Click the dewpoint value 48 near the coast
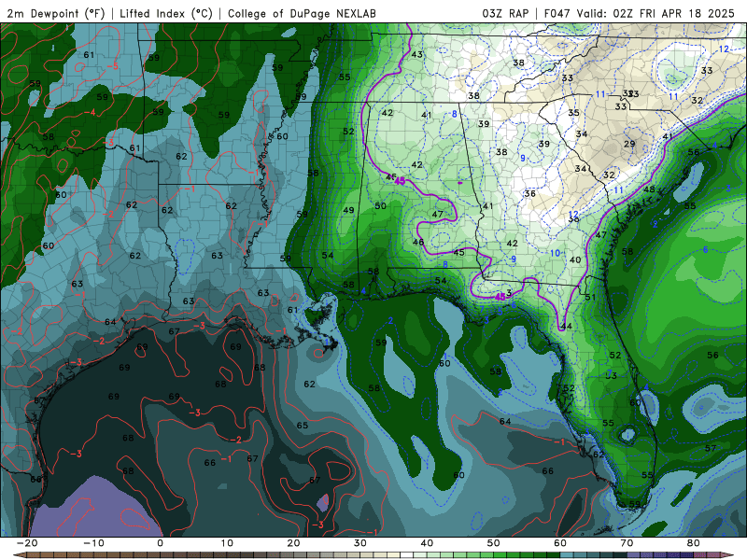 pyautogui.click(x=649, y=189)
